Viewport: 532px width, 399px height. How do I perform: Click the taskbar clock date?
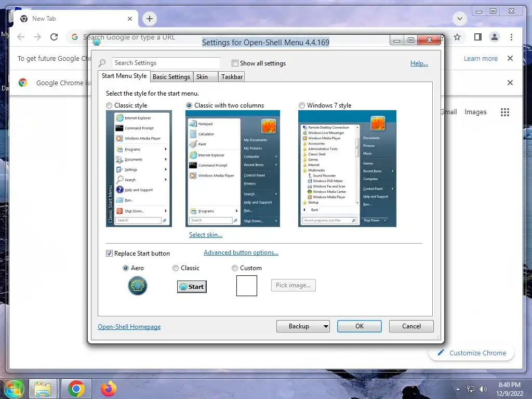(x=509, y=394)
